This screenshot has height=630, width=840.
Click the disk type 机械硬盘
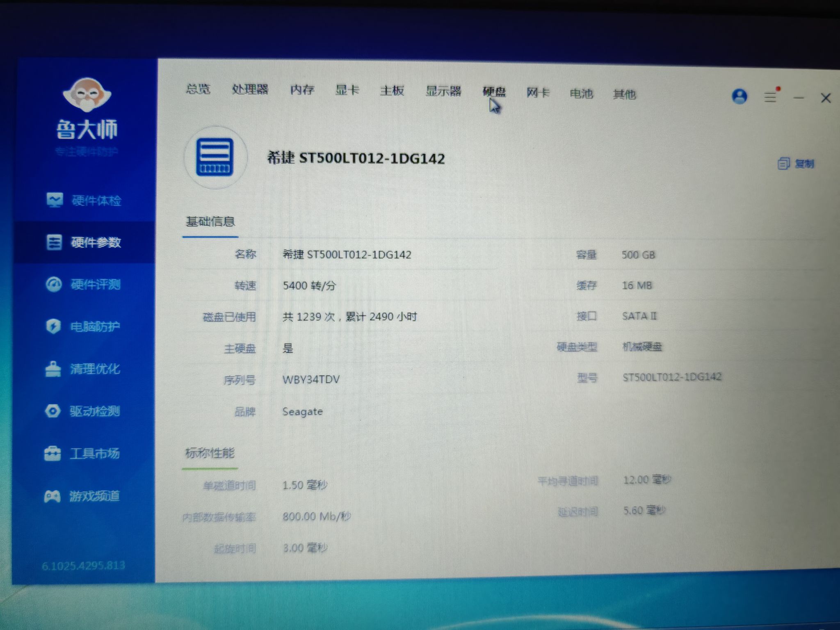(x=642, y=347)
